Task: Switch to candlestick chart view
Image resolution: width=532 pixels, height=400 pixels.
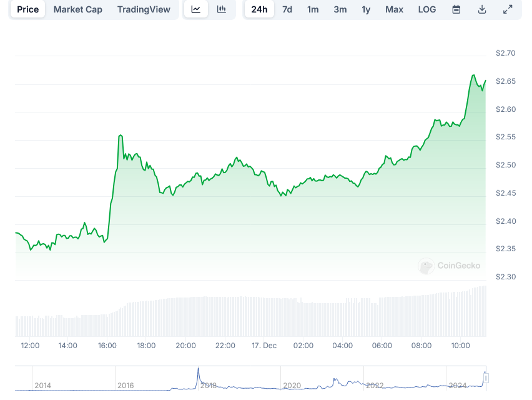Action: [x=222, y=9]
